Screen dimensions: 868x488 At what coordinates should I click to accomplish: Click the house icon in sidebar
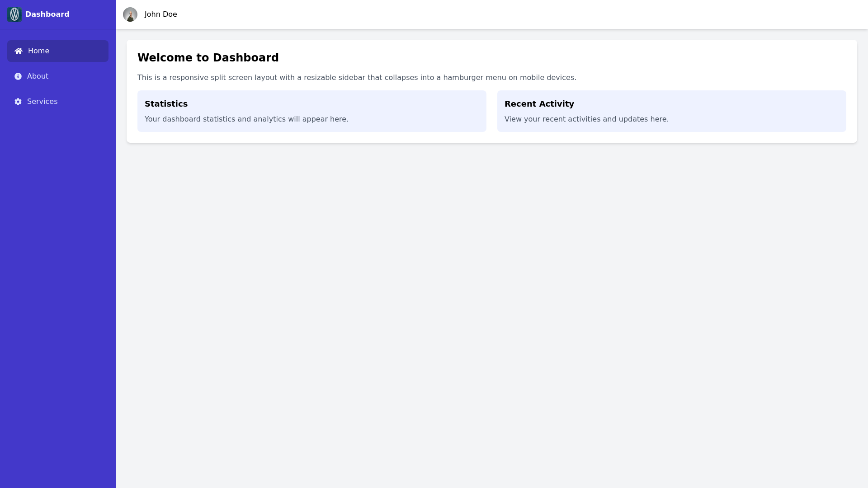coord(19,51)
